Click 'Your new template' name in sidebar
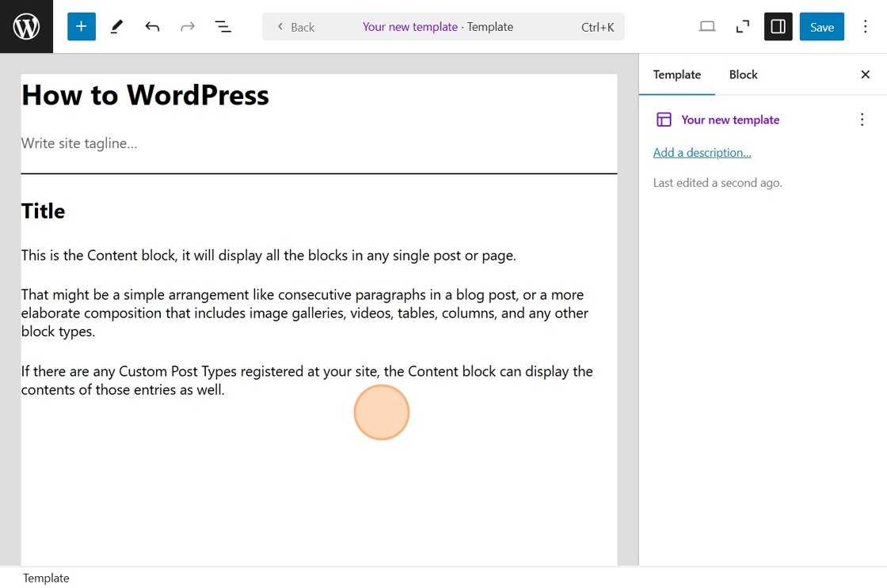This screenshot has height=588, width=887. point(730,119)
